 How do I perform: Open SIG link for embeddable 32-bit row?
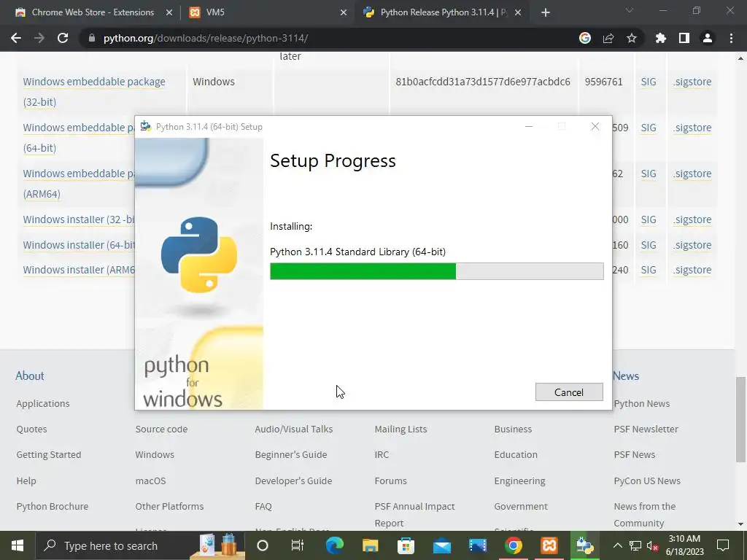coord(649,82)
